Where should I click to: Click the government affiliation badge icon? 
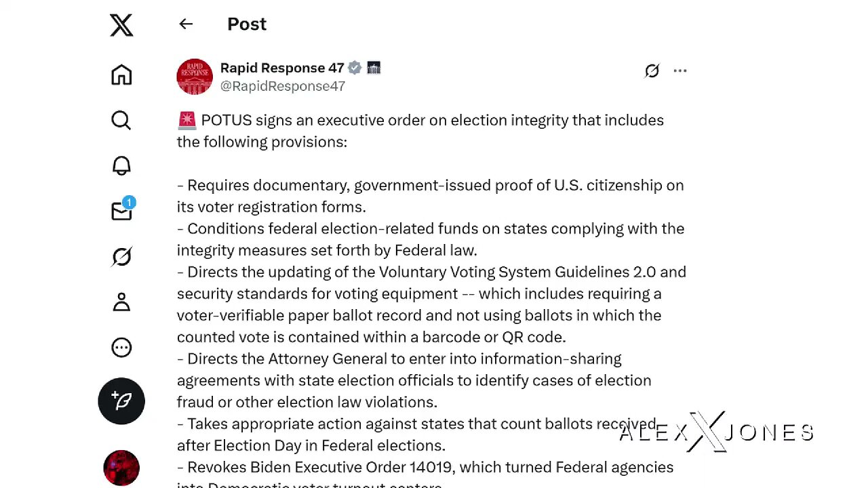pos(374,68)
